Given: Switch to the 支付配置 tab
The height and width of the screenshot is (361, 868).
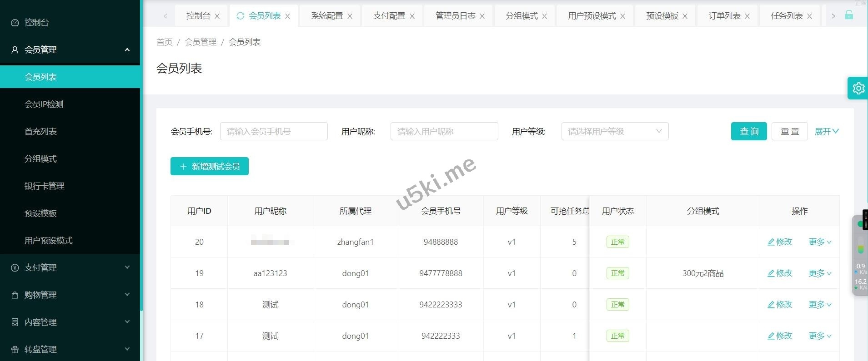Looking at the screenshot, I should tap(389, 16).
